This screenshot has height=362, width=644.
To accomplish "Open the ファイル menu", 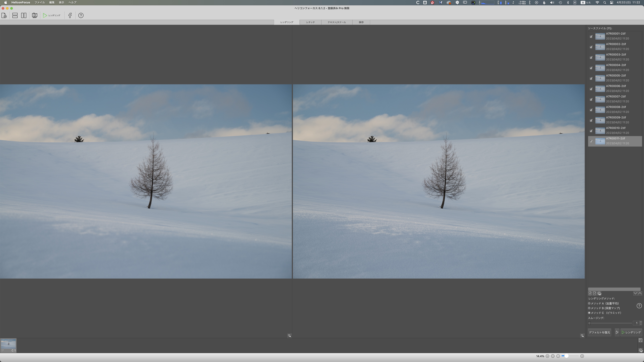I will [40, 2].
